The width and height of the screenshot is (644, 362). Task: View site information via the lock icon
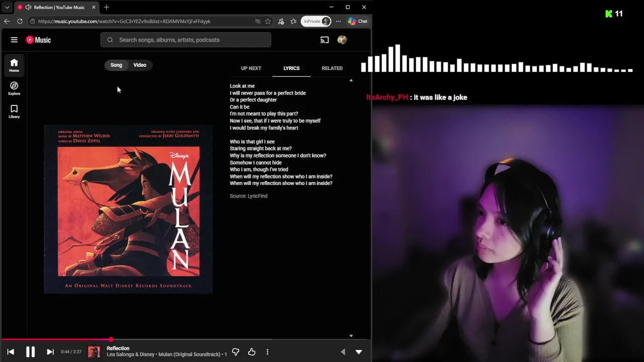click(32, 21)
